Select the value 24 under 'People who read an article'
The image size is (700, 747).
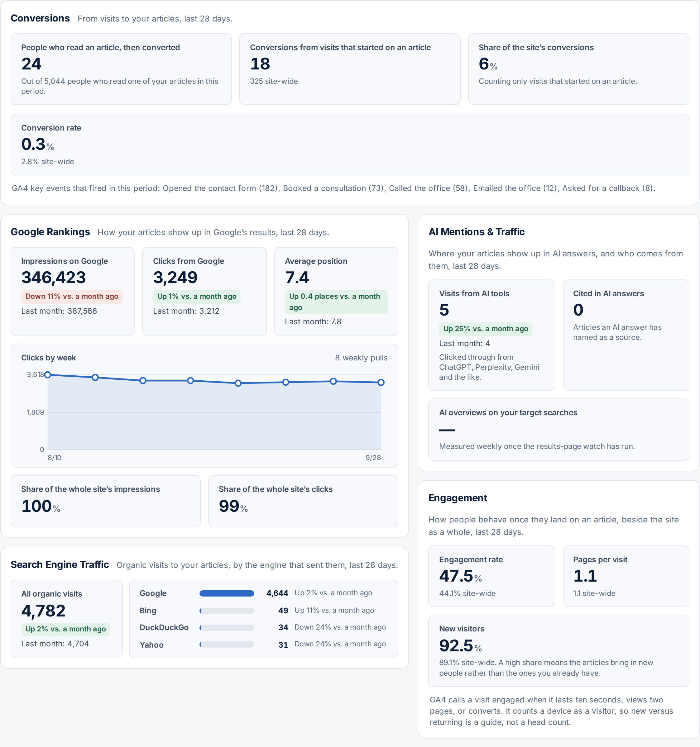click(x=31, y=64)
